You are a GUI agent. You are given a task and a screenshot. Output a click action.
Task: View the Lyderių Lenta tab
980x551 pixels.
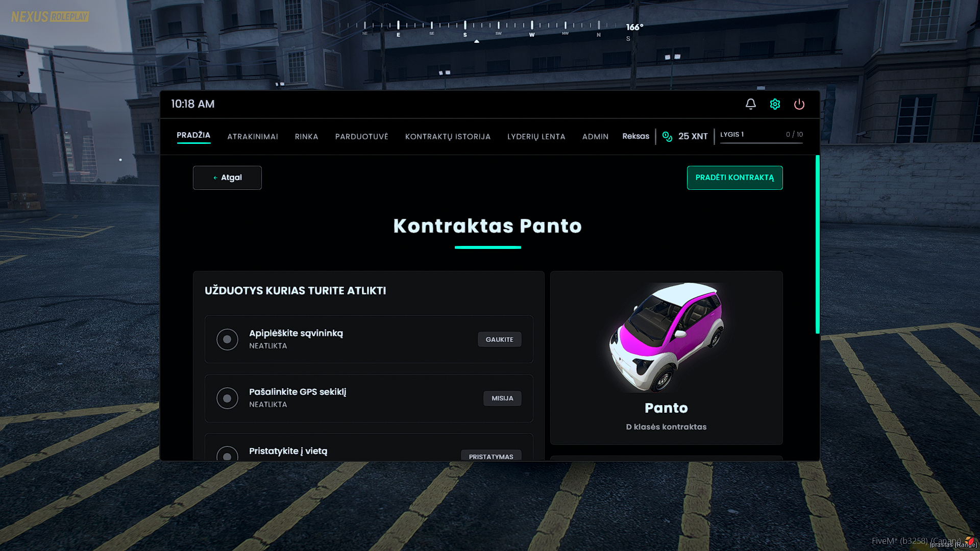(536, 137)
